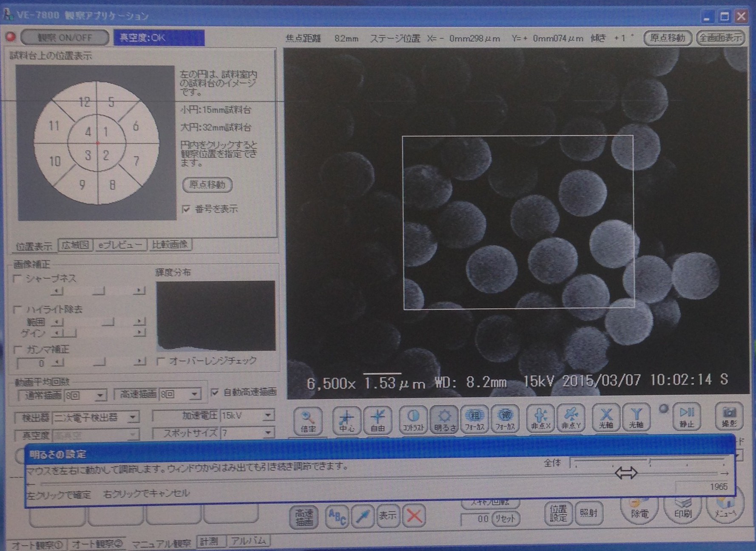Freeze the live image with 静止
756x551 pixels.
click(x=687, y=416)
